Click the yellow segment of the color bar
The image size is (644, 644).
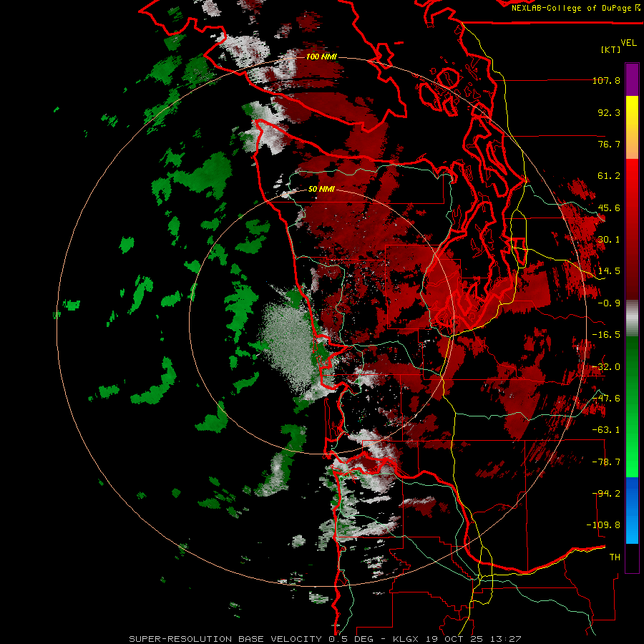(632, 111)
